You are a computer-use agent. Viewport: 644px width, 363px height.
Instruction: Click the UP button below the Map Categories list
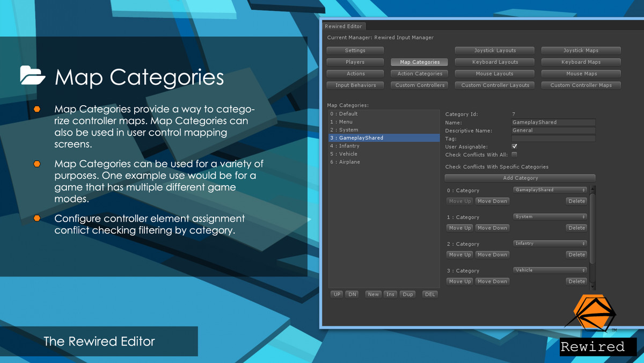point(337,294)
